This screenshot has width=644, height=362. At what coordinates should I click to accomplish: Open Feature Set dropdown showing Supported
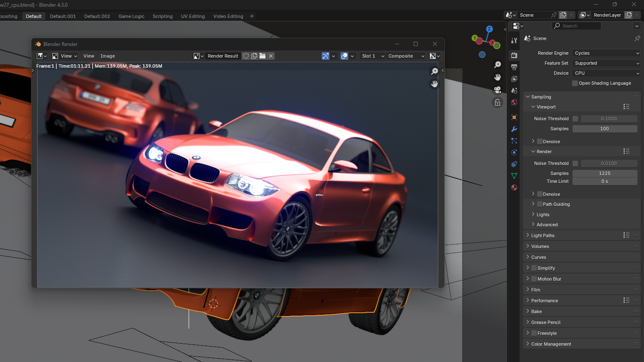click(606, 63)
